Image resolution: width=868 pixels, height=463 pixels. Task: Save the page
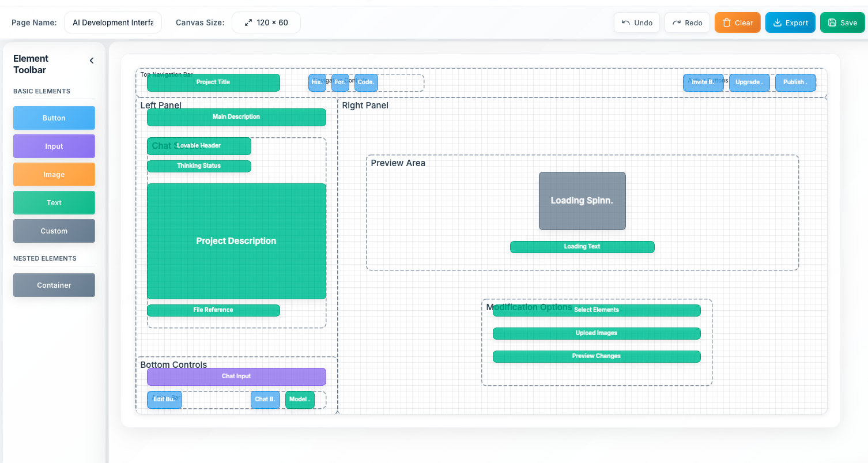pos(842,22)
